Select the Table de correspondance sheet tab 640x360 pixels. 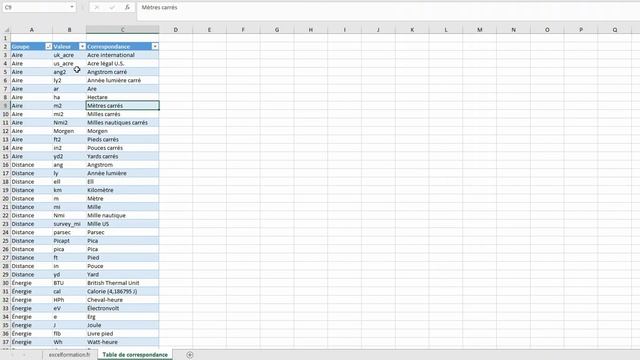click(x=135, y=355)
